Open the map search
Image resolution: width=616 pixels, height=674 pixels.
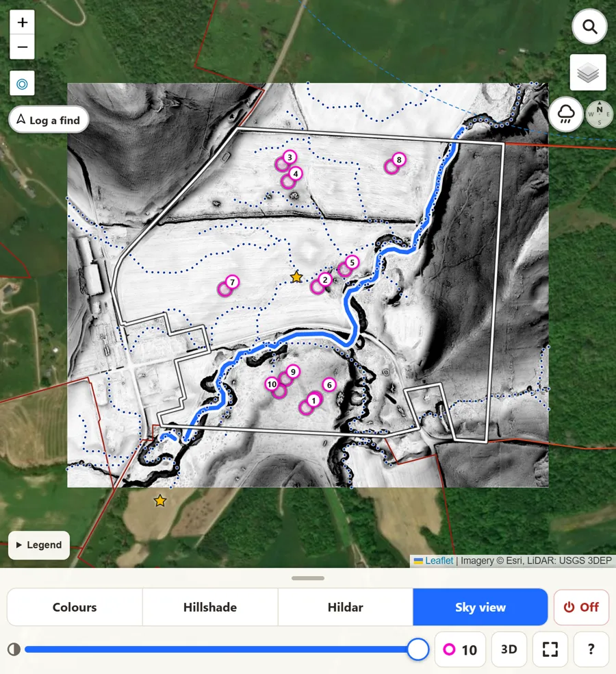pos(589,27)
